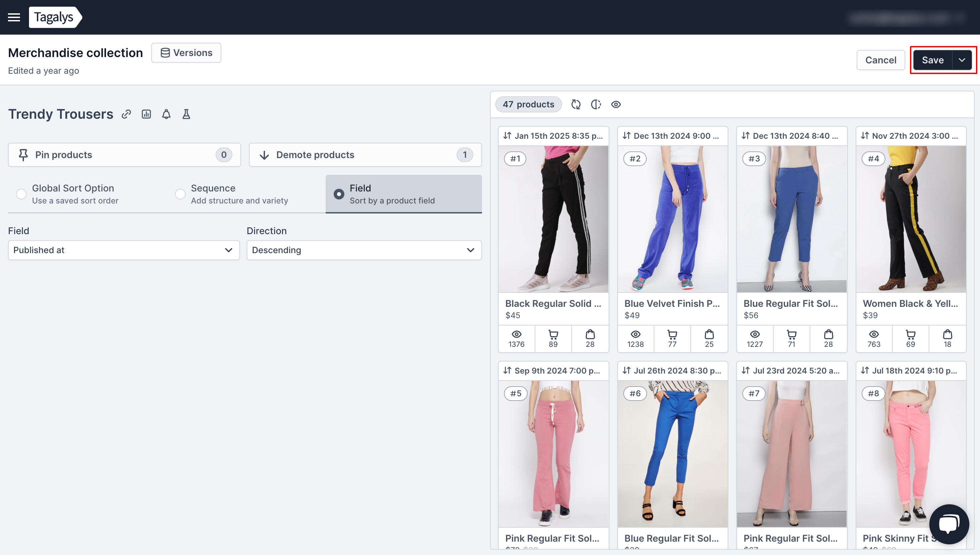Toggle the eye preview icon in products toolbar
The image size is (980, 555).
click(x=616, y=104)
